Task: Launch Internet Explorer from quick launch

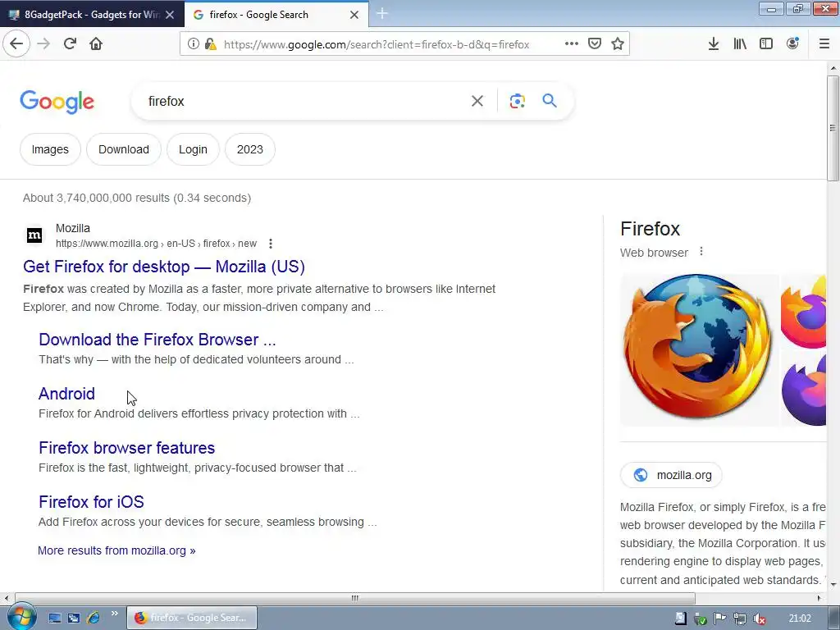Action: click(94, 618)
